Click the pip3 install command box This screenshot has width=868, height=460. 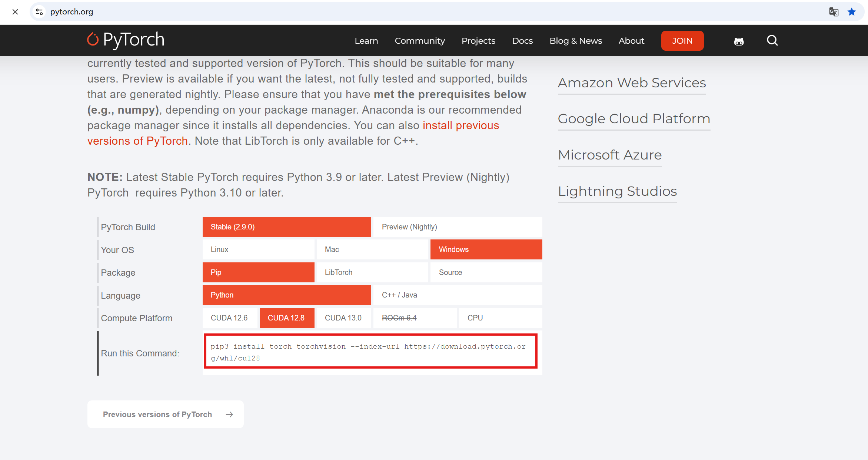click(370, 352)
